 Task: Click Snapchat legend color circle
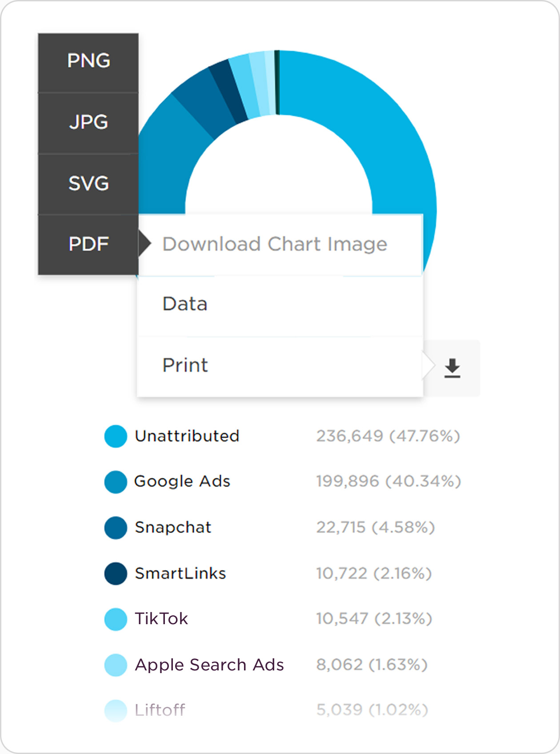tap(116, 528)
